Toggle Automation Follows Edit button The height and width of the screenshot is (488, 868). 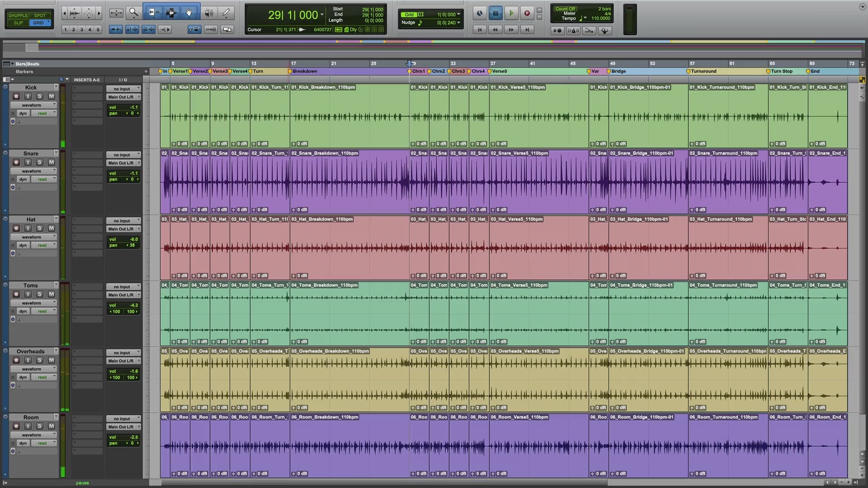(194, 29)
